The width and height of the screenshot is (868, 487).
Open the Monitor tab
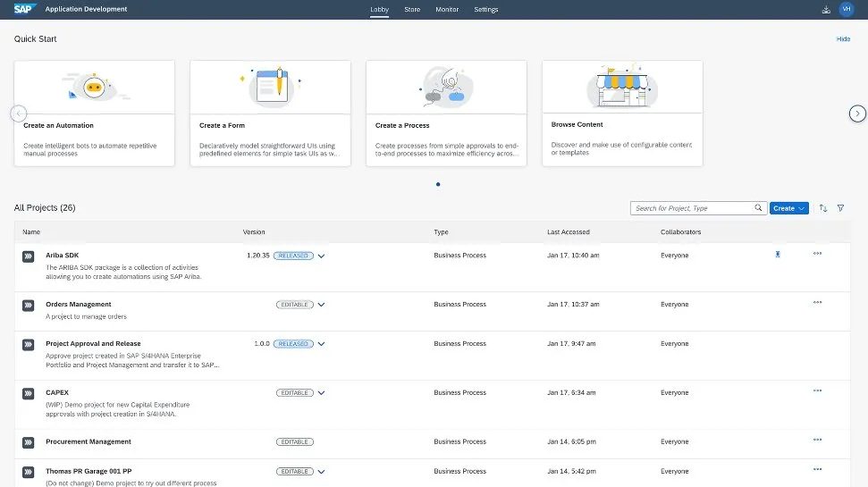(447, 10)
